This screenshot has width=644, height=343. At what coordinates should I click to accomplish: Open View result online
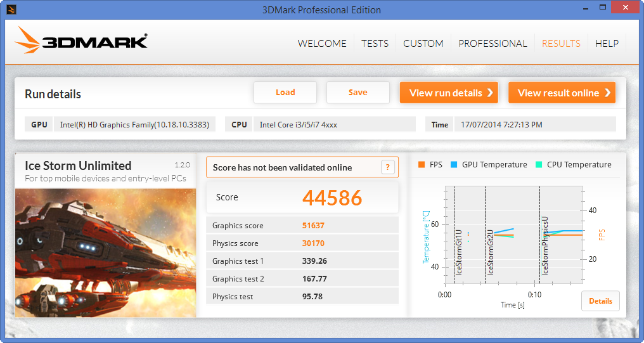[x=562, y=93]
